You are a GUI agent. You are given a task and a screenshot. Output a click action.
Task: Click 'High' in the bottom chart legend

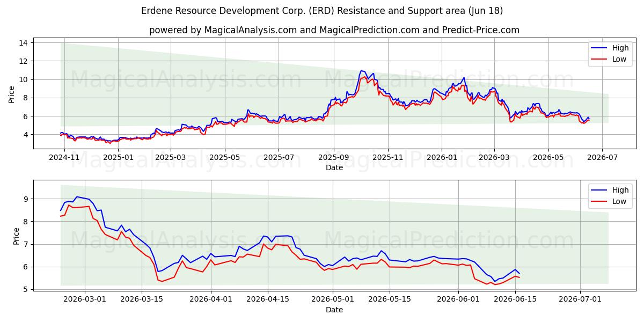click(620, 190)
